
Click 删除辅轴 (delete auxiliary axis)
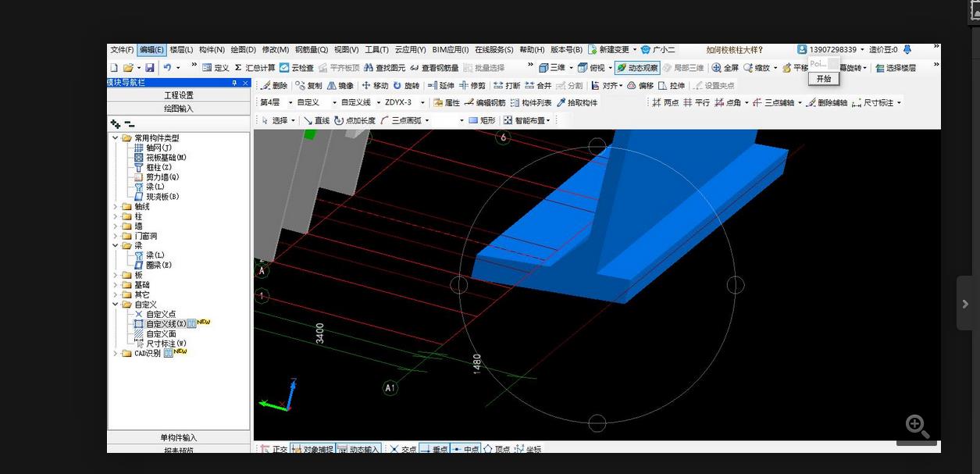coord(827,102)
